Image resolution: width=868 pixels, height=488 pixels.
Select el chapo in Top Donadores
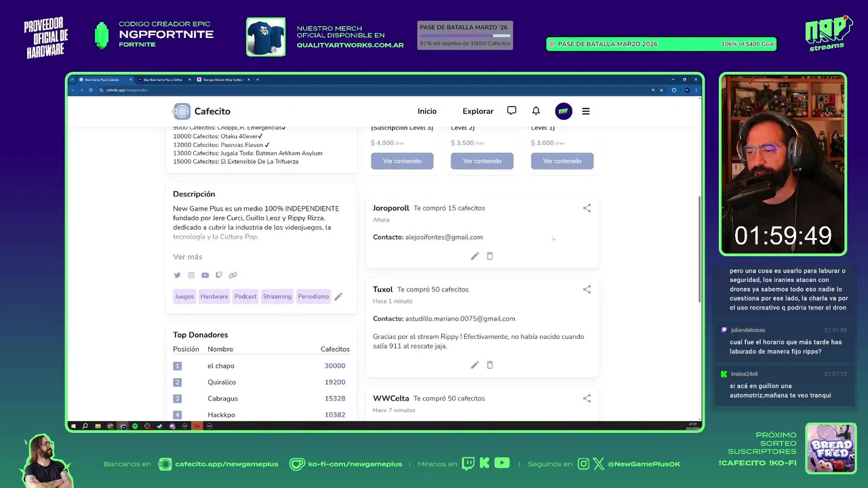[x=221, y=366]
